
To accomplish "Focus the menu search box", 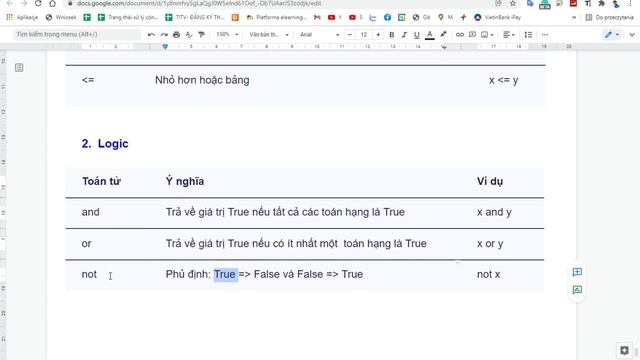I will 76,35.
